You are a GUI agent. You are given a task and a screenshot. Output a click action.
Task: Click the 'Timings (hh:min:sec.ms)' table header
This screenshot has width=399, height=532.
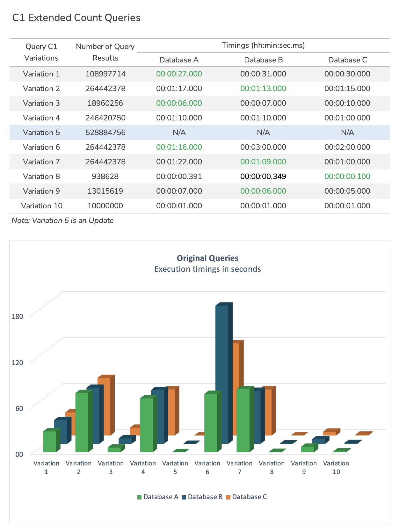(x=263, y=45)
